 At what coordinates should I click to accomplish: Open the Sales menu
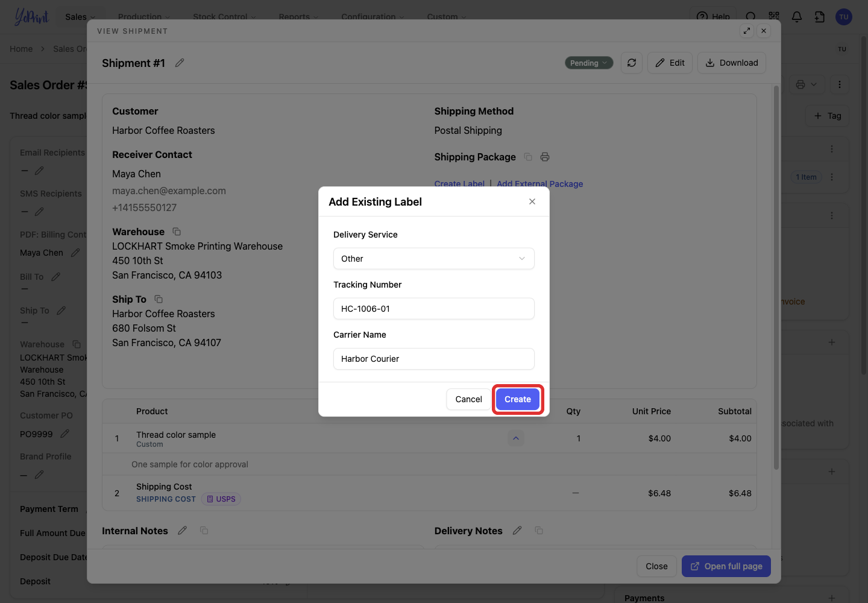click(80, 17)
